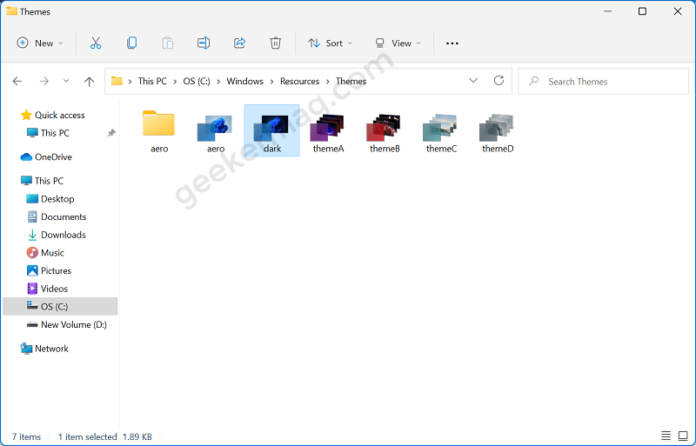Open recent locations chevron

(66, 81)
